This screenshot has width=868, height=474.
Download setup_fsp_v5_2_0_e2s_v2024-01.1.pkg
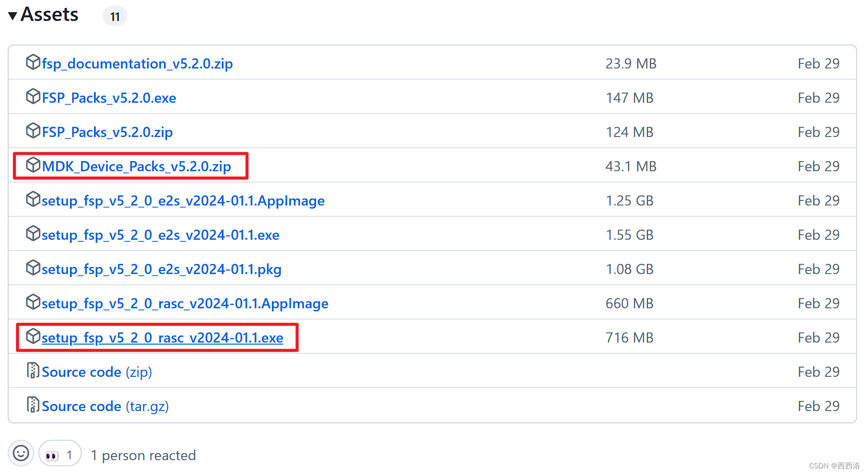coord(162,269)
